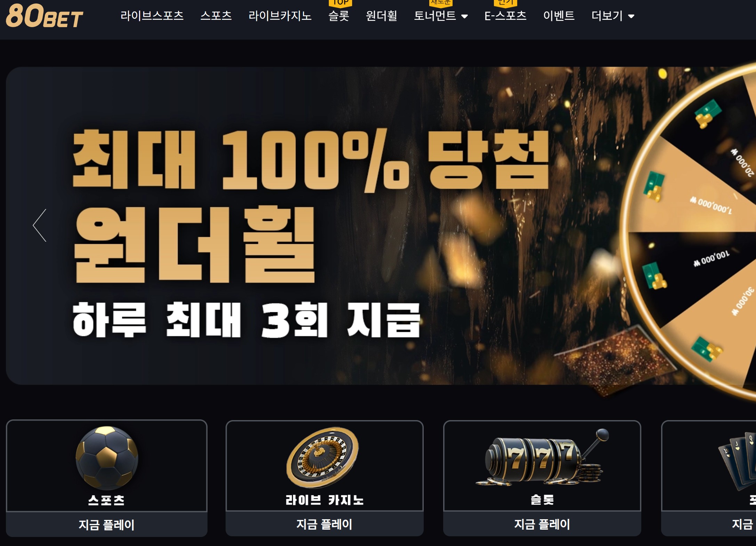
Task: Click the previous banner arrow
Action: (40, 225)
